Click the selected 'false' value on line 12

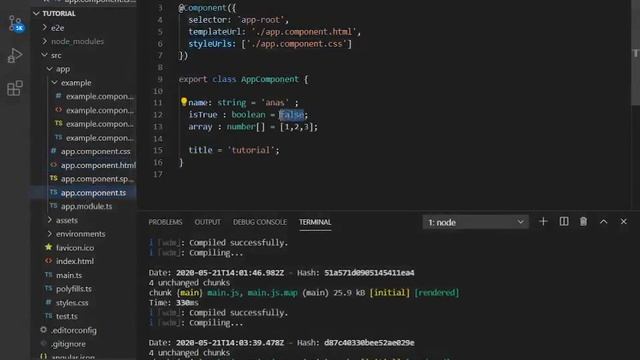tap(291, 115)
